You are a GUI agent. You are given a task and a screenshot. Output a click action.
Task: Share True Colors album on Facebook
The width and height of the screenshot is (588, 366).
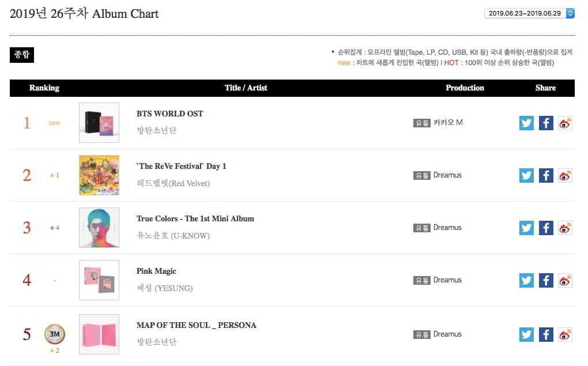pos(546,228)
